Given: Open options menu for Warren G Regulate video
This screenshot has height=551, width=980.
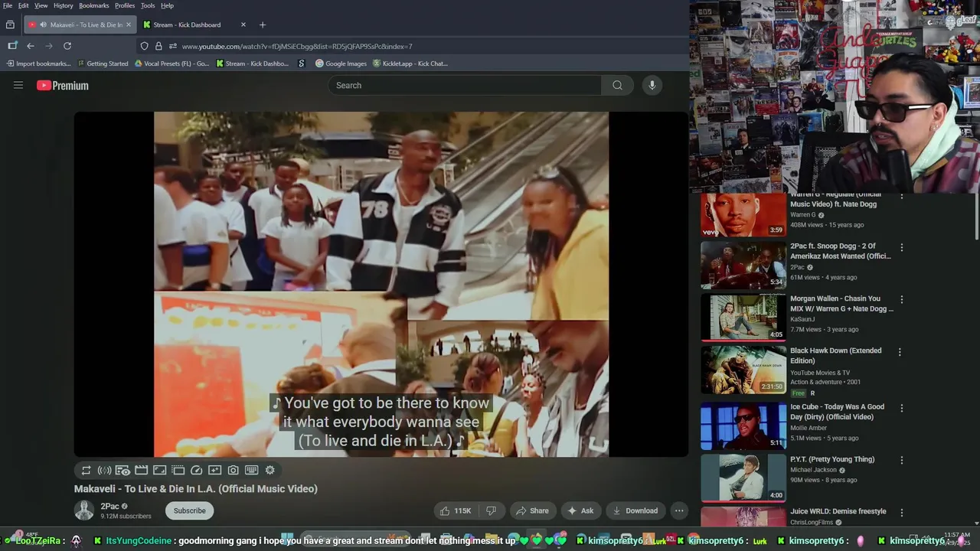Looking at the screenshot, I should pos(901,196).
